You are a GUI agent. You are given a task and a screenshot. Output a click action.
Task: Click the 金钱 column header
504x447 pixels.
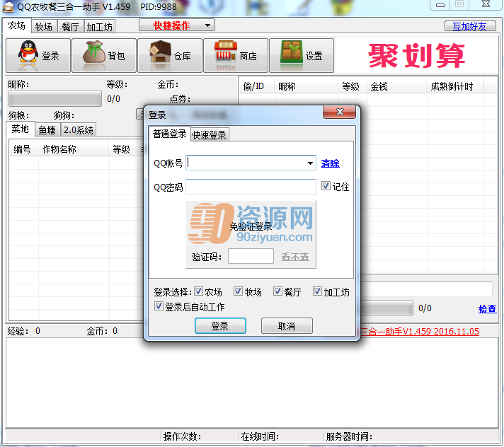396,86
